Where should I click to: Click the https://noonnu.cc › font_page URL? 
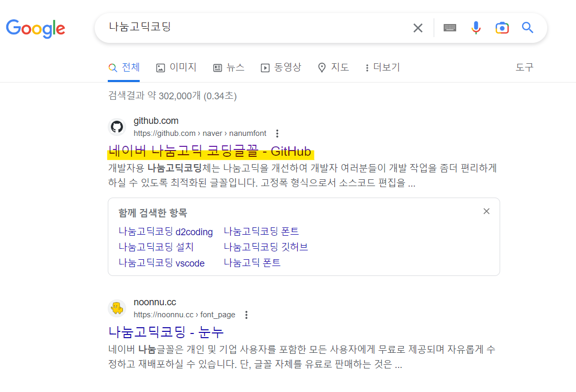(x=184, y=315)
